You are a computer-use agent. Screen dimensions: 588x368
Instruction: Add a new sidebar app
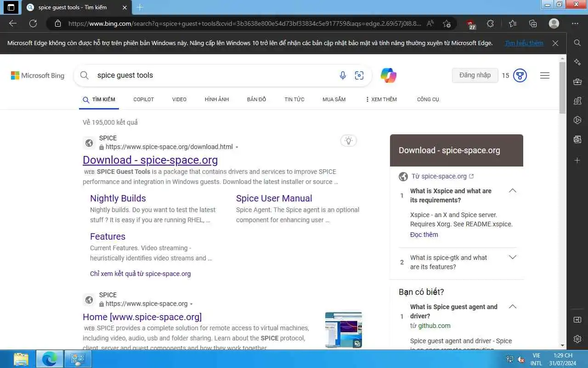tap(577, 160)
